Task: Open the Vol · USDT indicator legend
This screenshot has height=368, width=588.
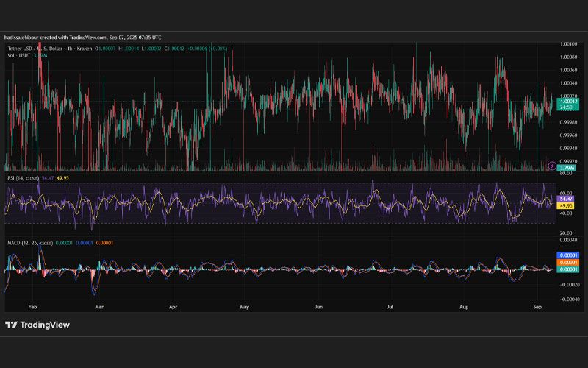Action: pos(19,56)
